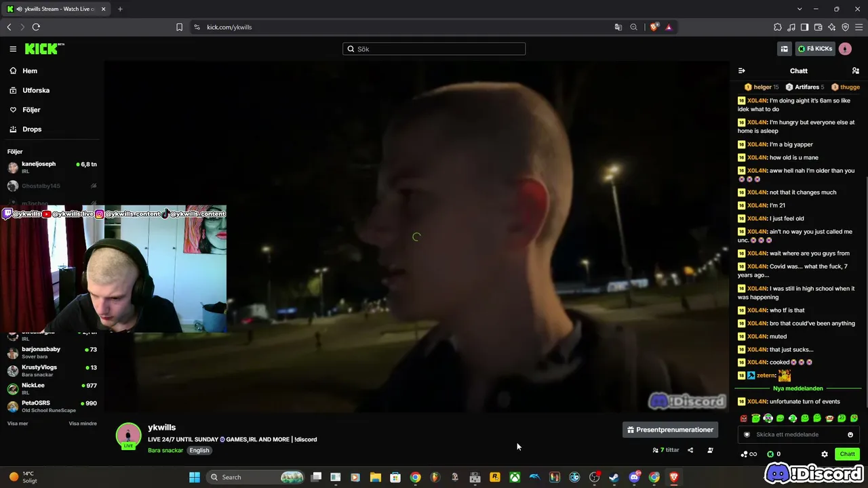Image resolution: width=868 pixels, height=488 pixels.
Task: Click the shield icon in message box
Action: coord(747,434)
